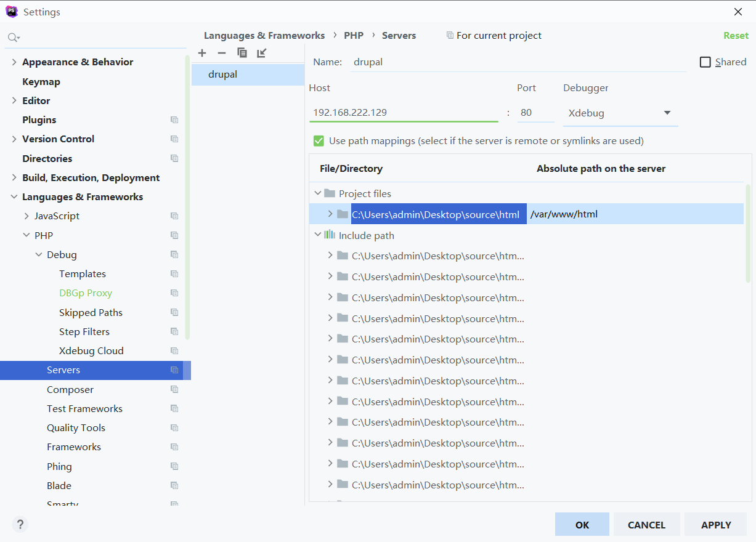Click the For current project icon

(450, 36)
